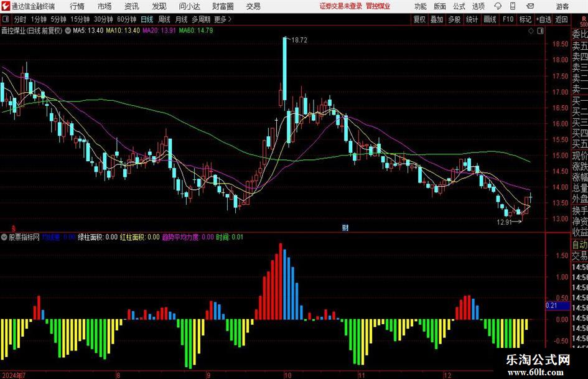Image resolution: width=588 pixels, height=379 pixels.
Task: Switch to 分时 chart tab
Action: click(20, 19)
